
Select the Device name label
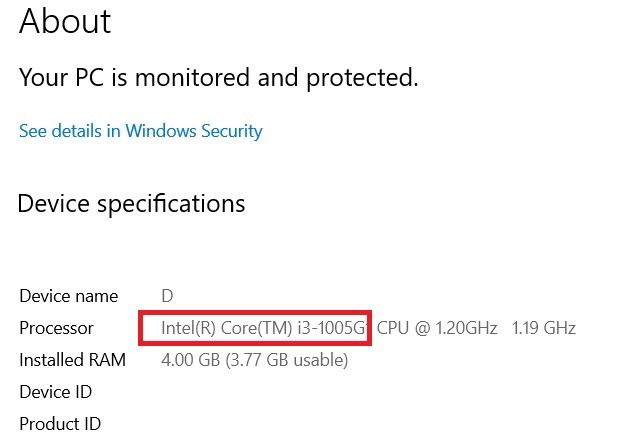click(x=69, y=296)
